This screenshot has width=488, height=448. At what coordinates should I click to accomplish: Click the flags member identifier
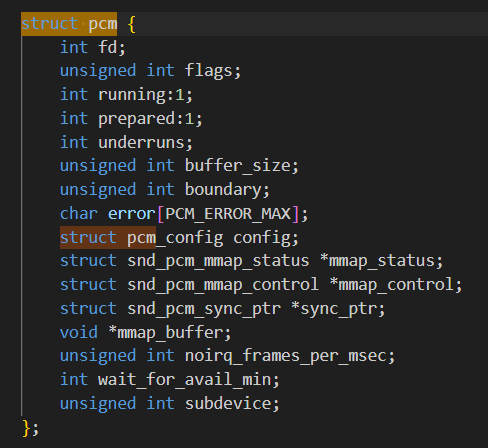[209, 71]
